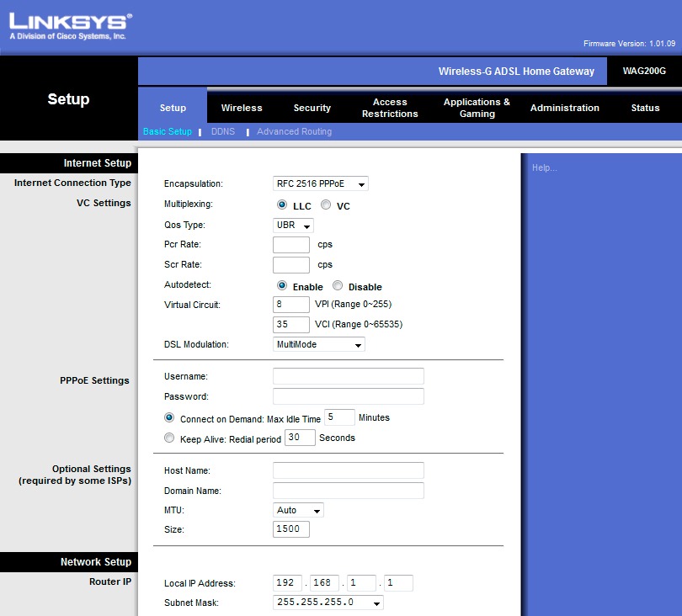This screenshot has width=682, height=616.
Task: Switch to the Wireless tab
Action: pyautogui.click(x=242, y=108)
